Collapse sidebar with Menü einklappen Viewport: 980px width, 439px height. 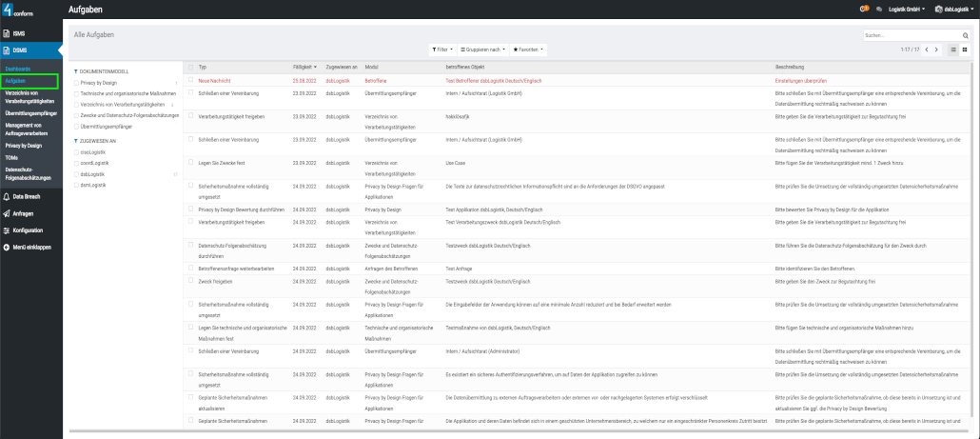(31, 247)
